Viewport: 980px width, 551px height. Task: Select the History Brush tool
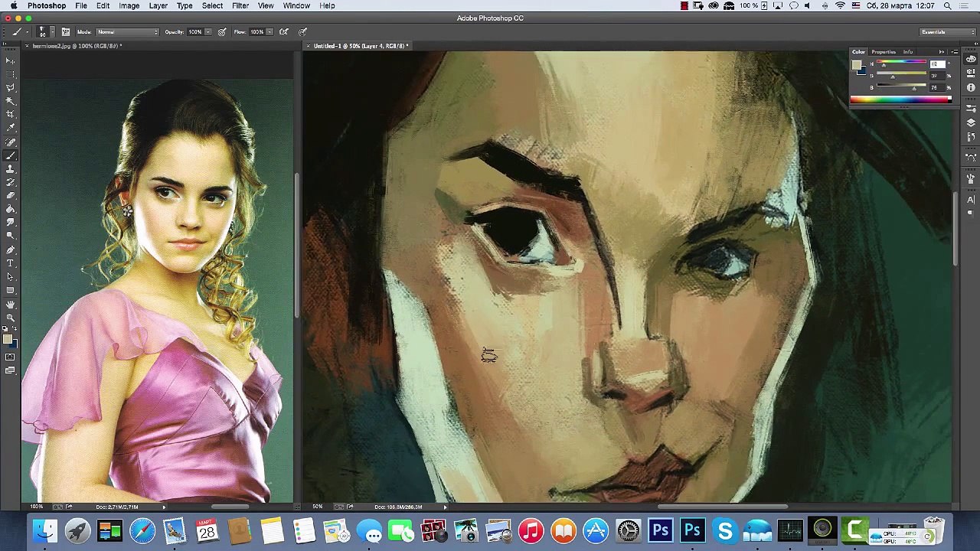pos(10,182)
